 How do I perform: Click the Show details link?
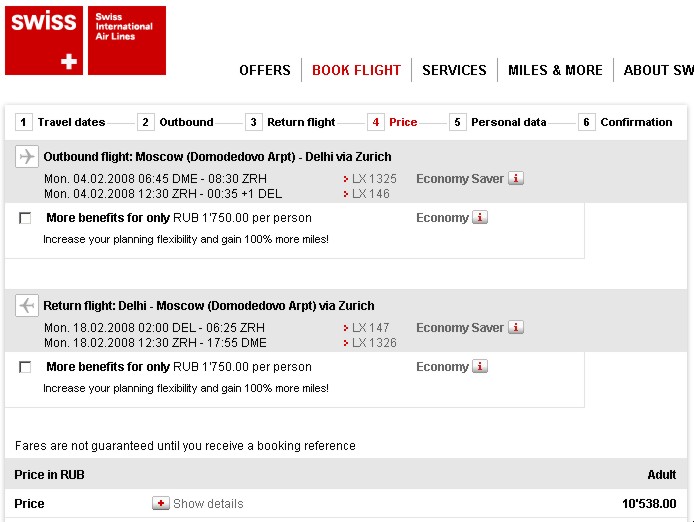tap(208, 504)
